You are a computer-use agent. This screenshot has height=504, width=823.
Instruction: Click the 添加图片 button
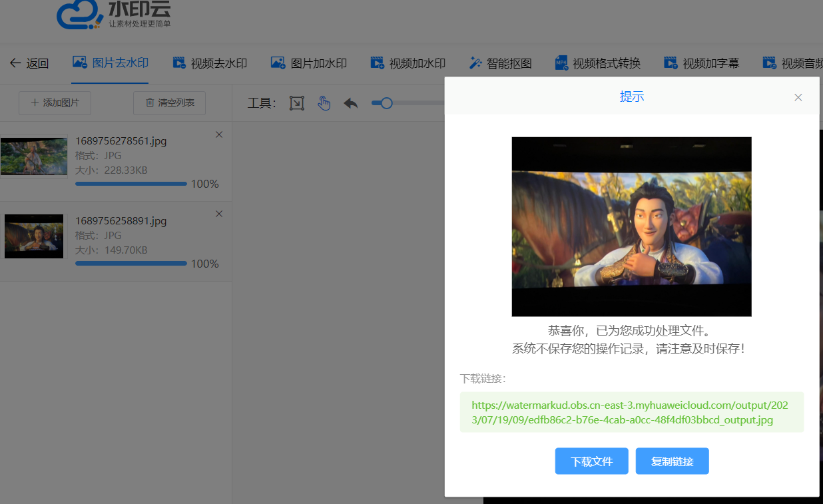click(55, 103)
